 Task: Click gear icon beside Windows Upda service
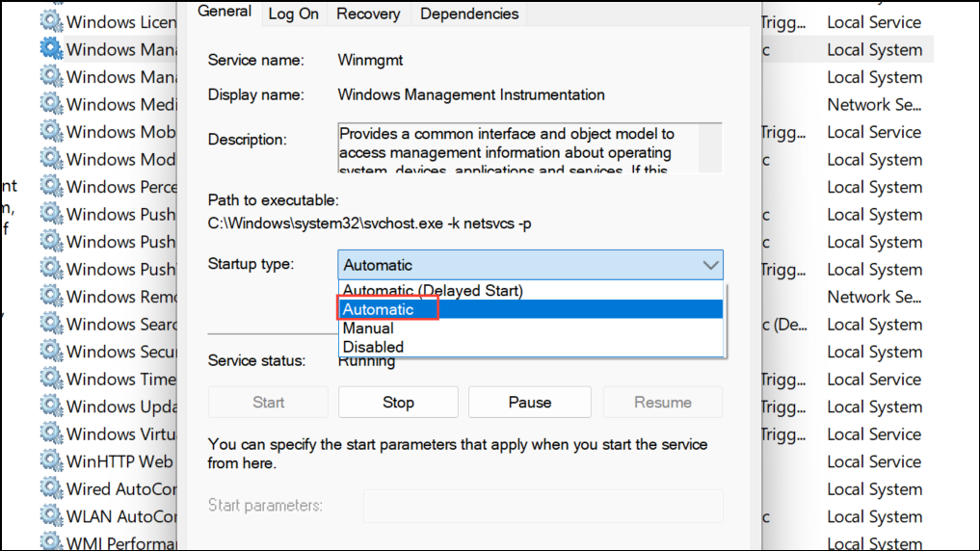[51, 407]
